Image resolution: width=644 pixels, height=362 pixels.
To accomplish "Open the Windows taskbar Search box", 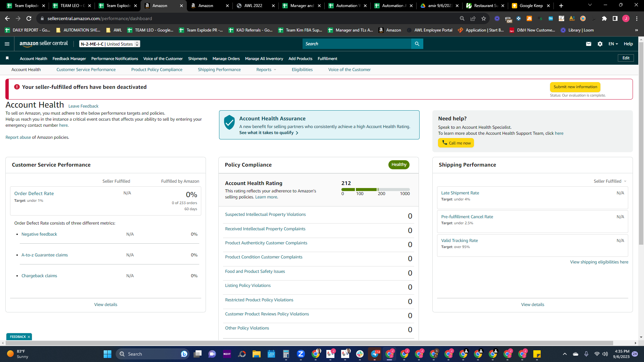I will pos(153,354).
